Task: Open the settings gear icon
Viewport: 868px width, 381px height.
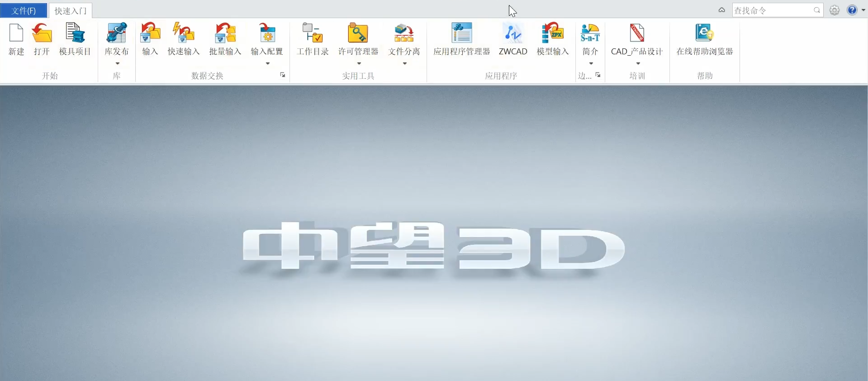Action: [x=835, y=10]
